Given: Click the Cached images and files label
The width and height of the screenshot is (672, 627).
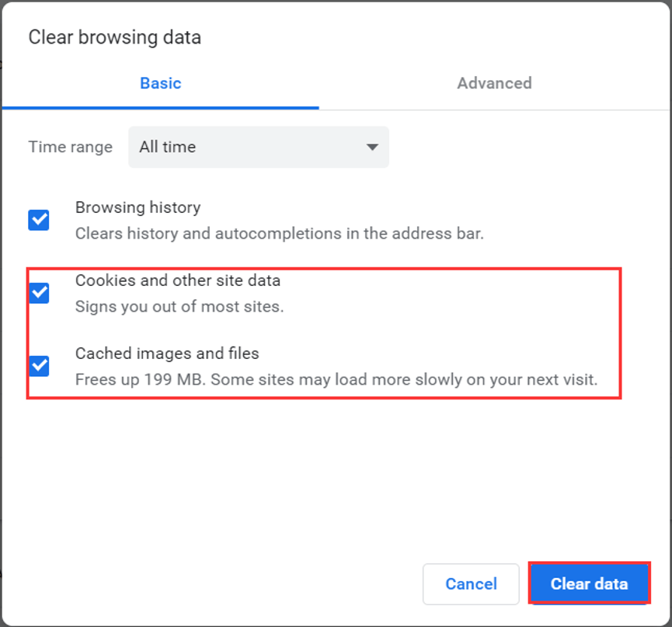Looking at the screenshot, I should [x=167, y=354].
